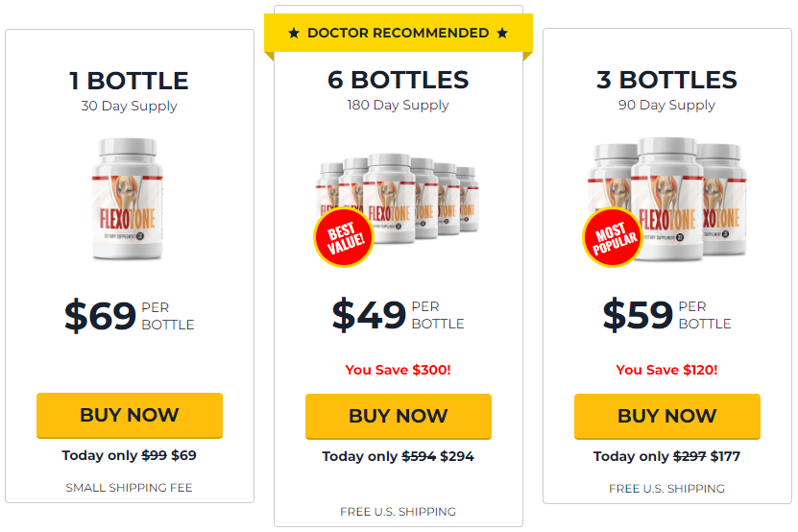Click the $69 per bottle price
The width and height of the screenshot is (798, 532).
130,316
